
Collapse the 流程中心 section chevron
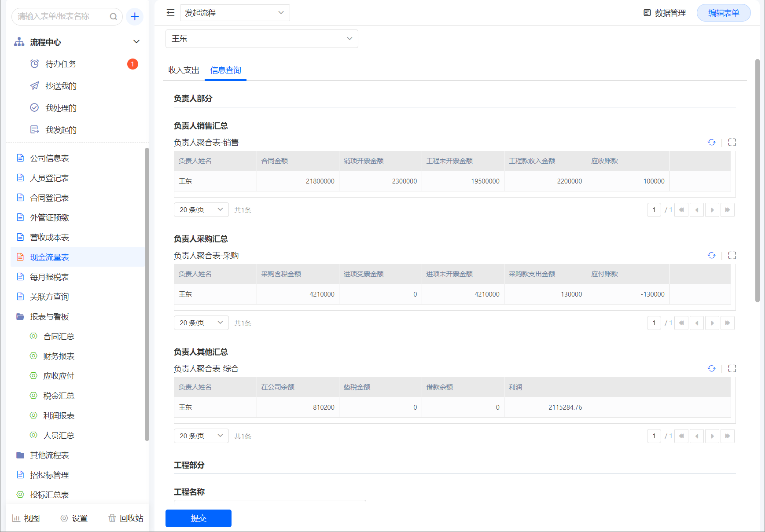tap(136, 42)
